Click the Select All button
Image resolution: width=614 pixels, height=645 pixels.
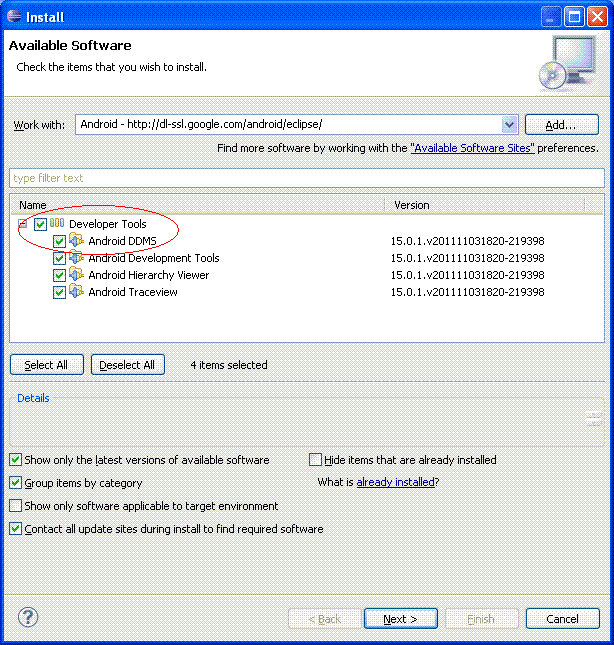[x=47, y=364]
